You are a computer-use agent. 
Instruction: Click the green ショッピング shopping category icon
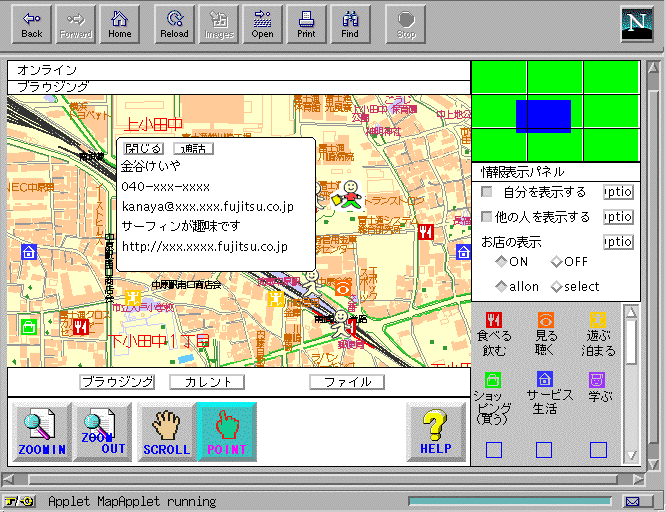coord(493,380)
